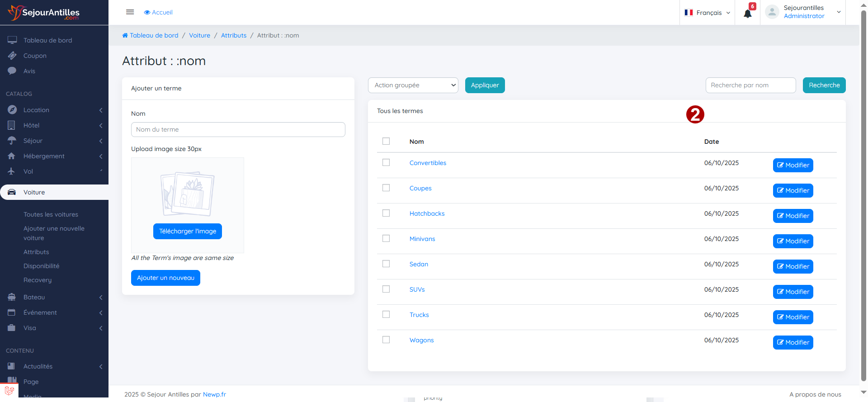Click the Voiture car icon
This screenshot has height=402, width=868.
[12, 192]
